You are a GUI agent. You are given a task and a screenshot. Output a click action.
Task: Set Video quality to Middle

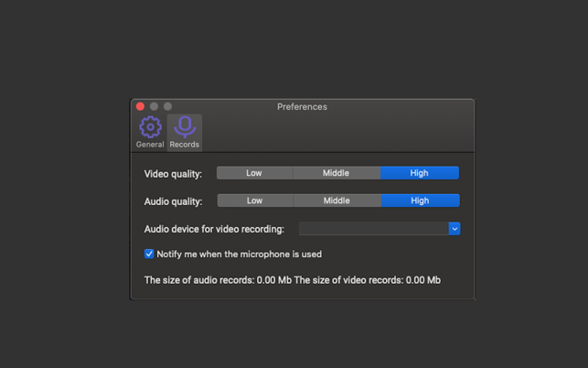[336, 173]
